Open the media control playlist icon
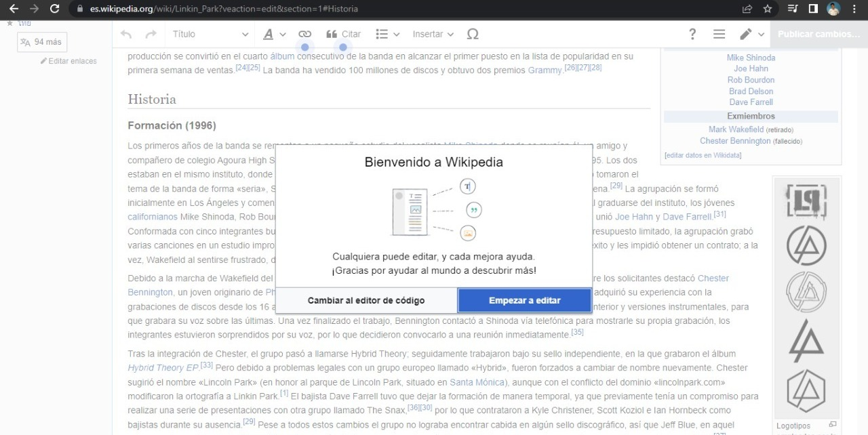The image size is (868, 435). (x=793, y=9)
